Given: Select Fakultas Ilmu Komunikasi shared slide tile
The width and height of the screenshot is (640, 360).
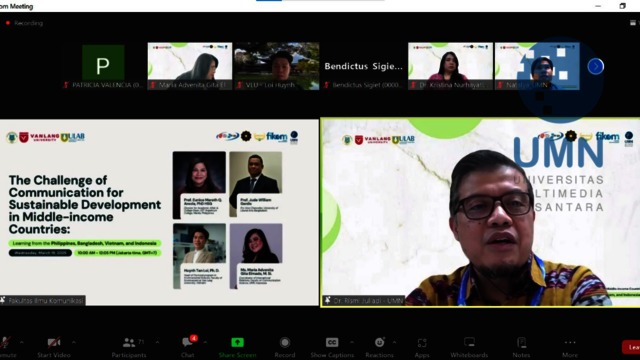Looking at the screenshot, I should pyautogui.click(x=159, y=212).
